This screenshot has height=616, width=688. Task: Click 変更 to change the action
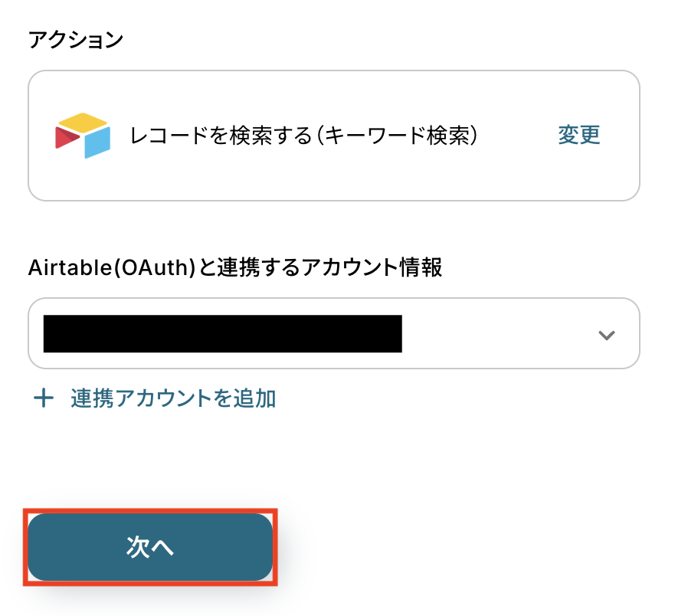click(x=578, y=135)
